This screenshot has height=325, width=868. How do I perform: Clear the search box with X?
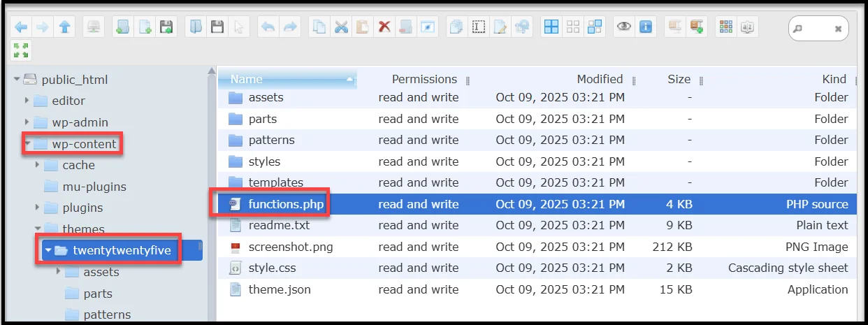click(838, 29)
